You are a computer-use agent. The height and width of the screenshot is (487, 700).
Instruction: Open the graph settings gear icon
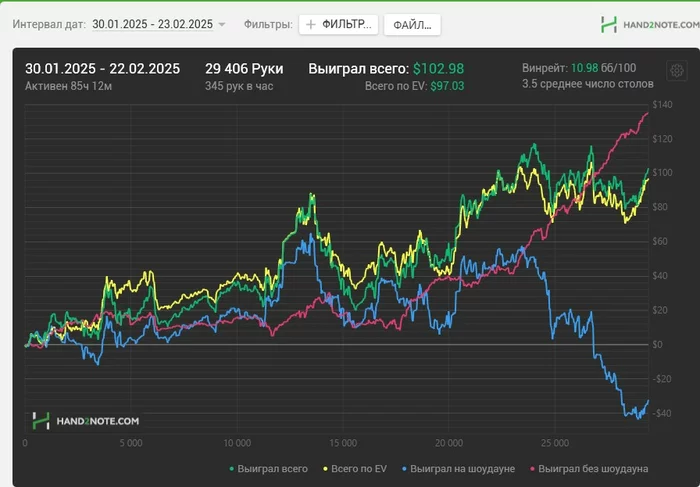[676, 71]
